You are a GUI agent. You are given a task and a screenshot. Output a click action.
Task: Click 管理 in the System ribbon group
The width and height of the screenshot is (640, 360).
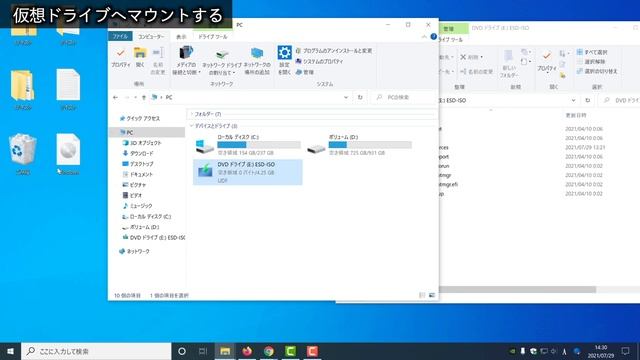[304, 72]
